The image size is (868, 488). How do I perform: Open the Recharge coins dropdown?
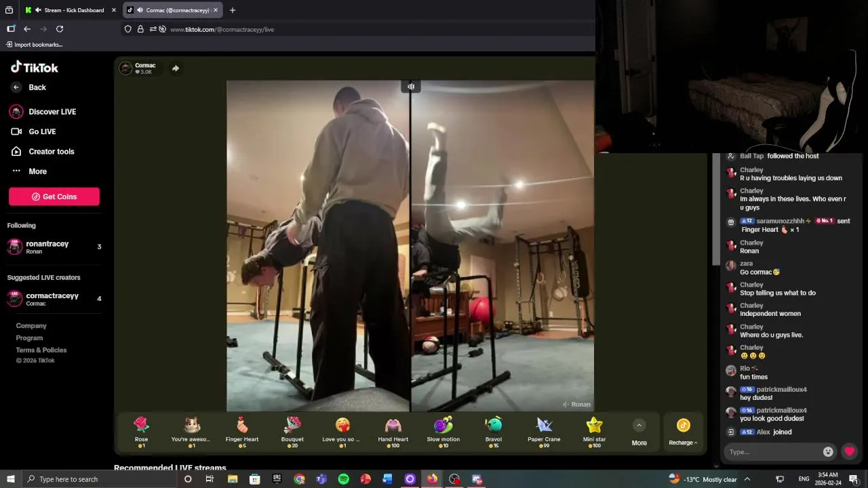pyautogui.click(x=683, y=432)
